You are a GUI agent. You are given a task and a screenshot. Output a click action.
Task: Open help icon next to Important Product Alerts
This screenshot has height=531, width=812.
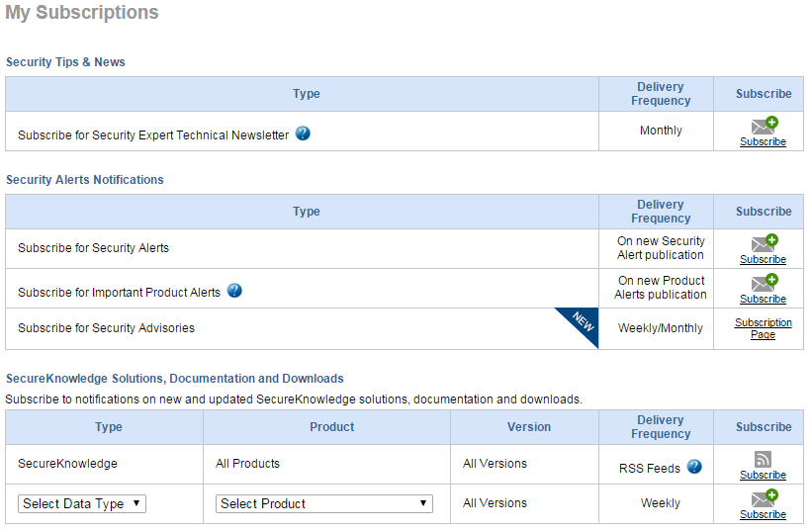[234, 291]
